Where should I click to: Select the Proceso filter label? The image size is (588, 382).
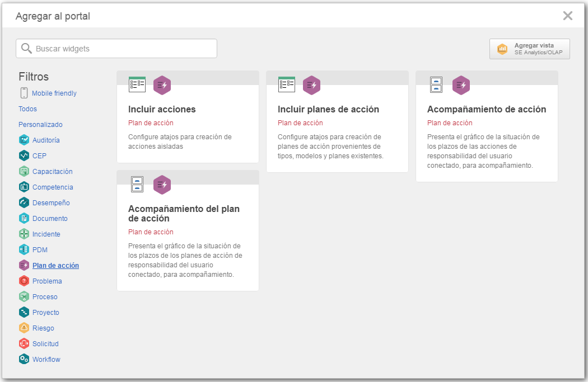(x=45, y=297)
